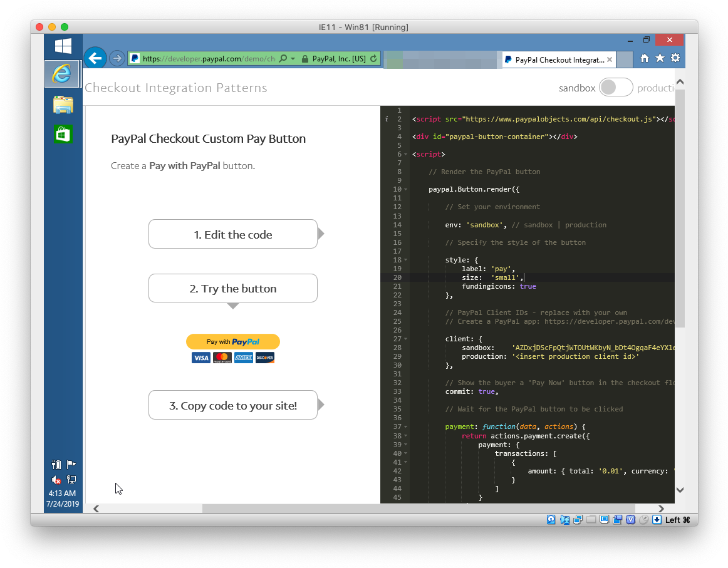Screen dimensions: 728x568
Task: Toggle the sandbox/production switch
Action: point(616,87)
